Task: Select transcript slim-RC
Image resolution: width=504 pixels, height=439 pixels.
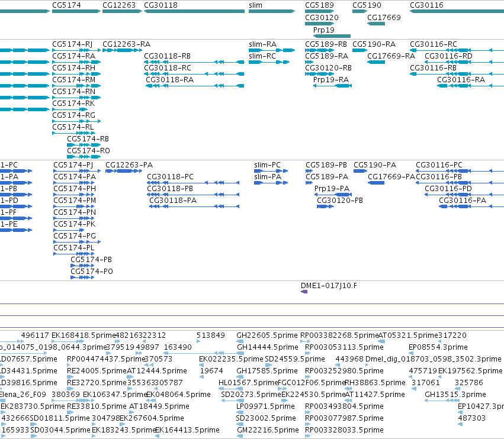Action: tap(262, 56)
